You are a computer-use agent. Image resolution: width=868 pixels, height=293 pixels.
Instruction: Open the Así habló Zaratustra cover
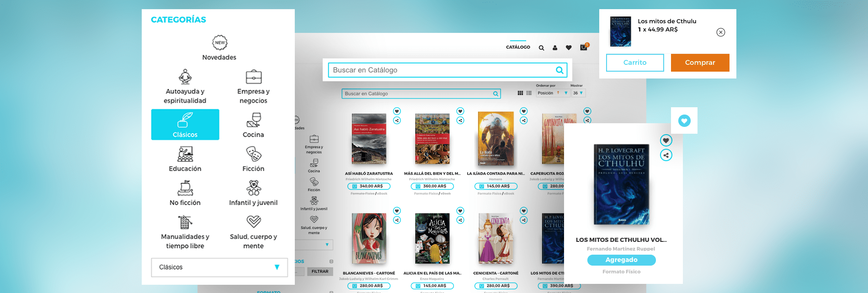pos(369,139)
